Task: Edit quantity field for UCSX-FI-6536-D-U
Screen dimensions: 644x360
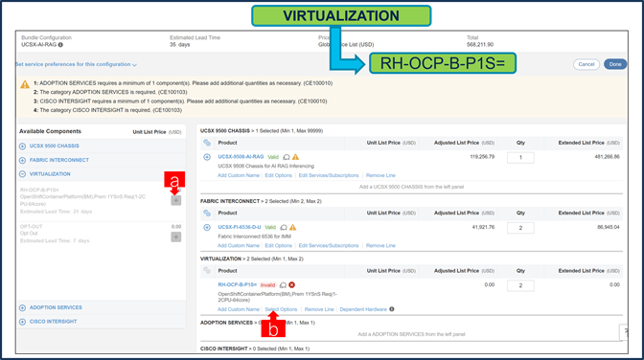Action: pos(520,228)
